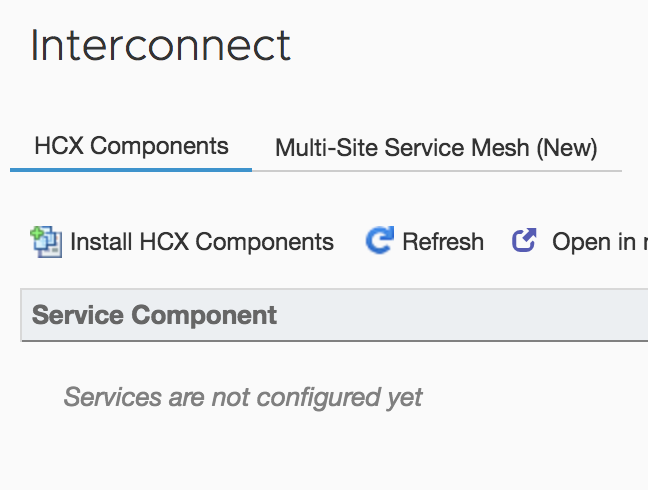
Task: Click the Refresh text label
Action: click(442, 242)
